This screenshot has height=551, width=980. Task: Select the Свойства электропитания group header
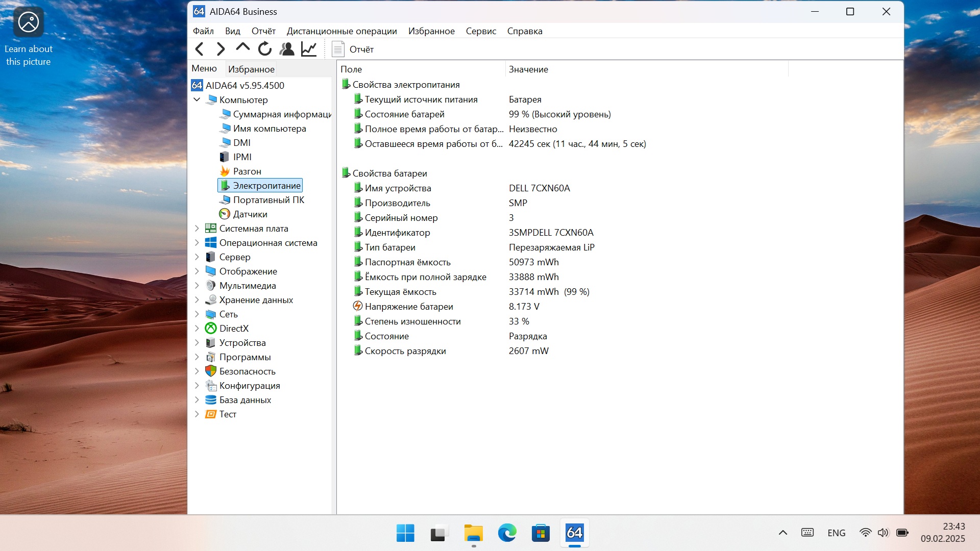pos(401,85)
